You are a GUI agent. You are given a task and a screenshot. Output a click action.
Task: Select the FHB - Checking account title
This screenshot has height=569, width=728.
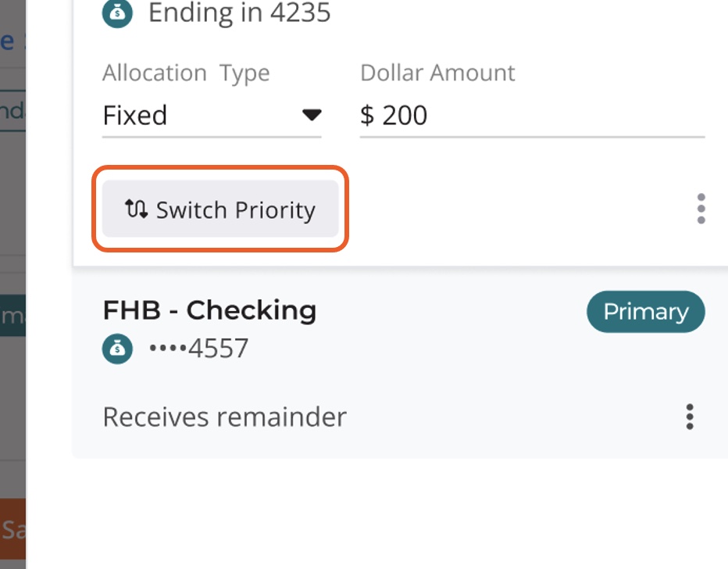(209, 310)
